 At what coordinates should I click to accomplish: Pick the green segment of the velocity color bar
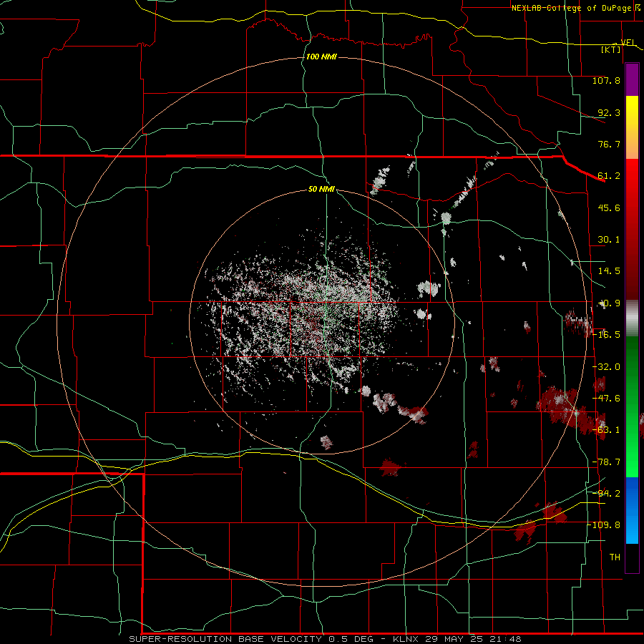tap(632, 406)
